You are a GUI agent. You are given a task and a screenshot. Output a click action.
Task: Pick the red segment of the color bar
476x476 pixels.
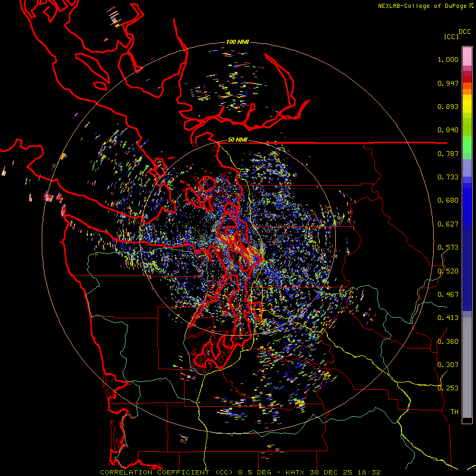(467, 79)
